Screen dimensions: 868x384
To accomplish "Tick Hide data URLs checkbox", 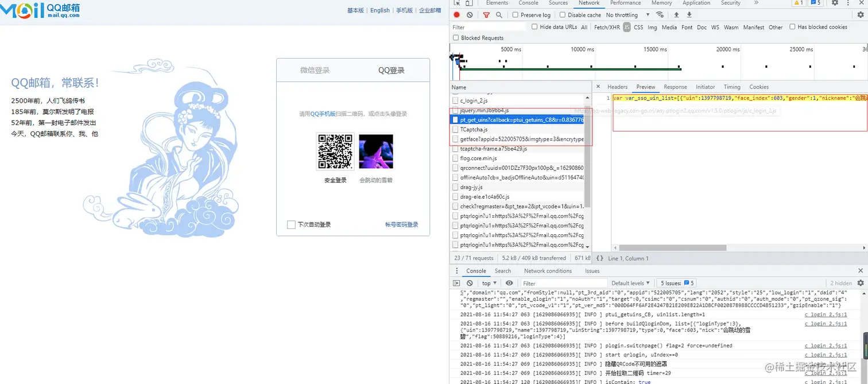I will click(534, 26).
